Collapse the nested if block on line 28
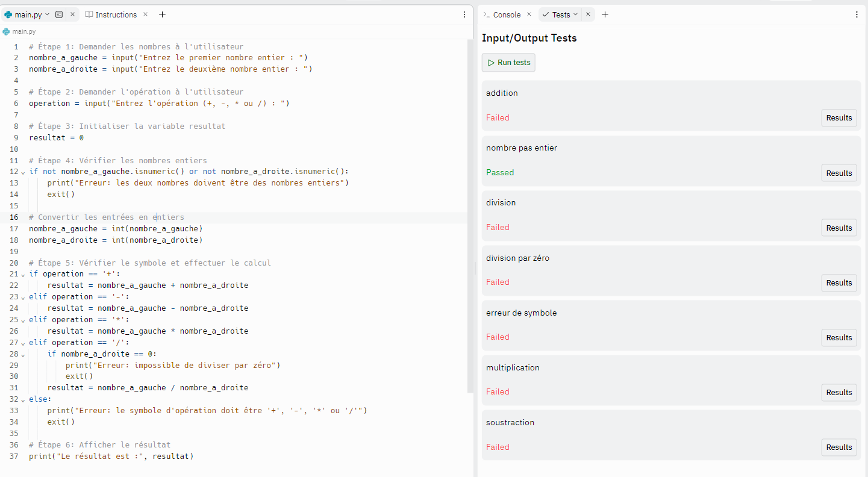The image size is (868, 477). [x=23, y=355]
